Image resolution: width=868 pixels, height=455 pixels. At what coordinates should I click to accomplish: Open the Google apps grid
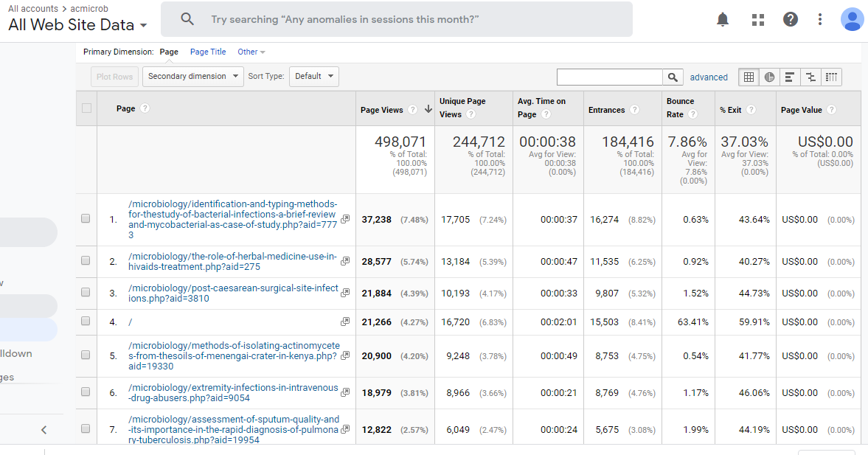pos(758,20)
